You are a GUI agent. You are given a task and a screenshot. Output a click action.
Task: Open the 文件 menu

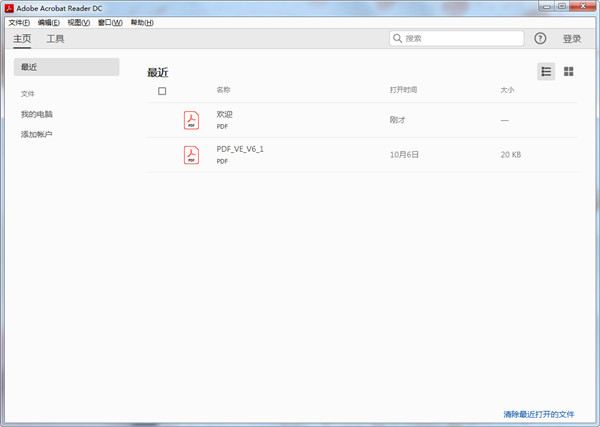19,22
